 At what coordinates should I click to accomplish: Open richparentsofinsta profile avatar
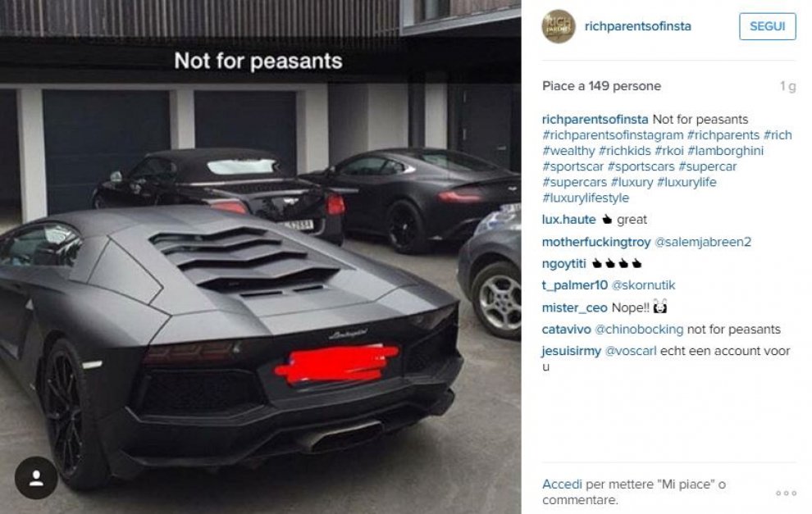coord(559,26)
